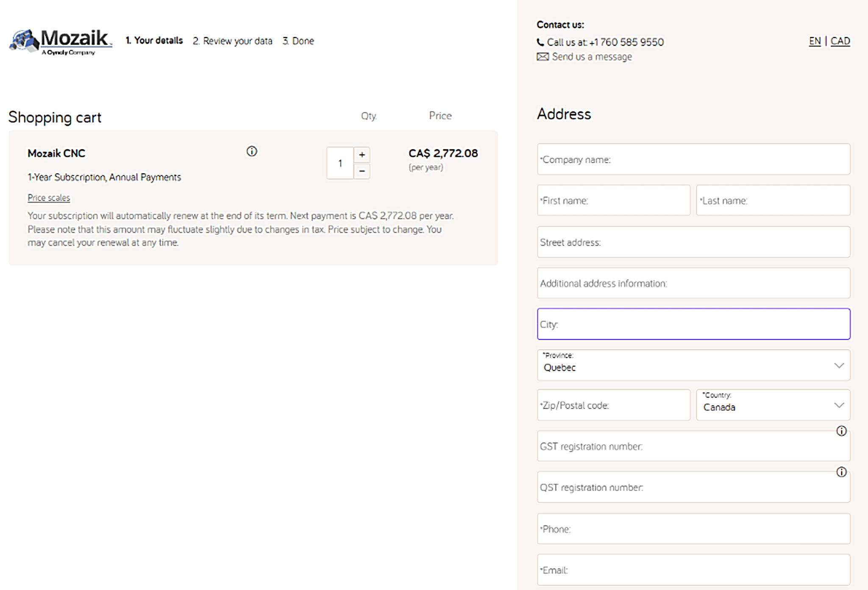868x590 pixels.
Task: Focus the First name field
Action: click(614, 200)
